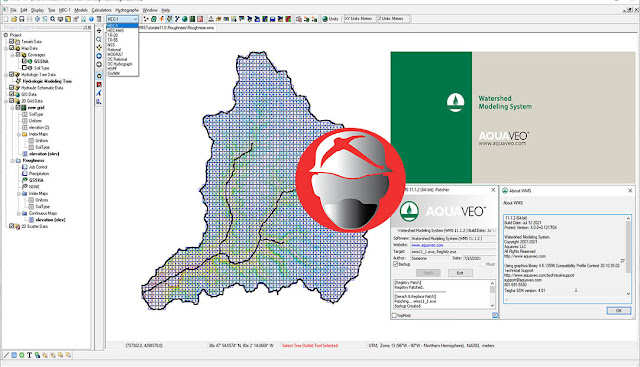
Task: Click the Save disk toolbar icon
Action: tap(22, 19)
